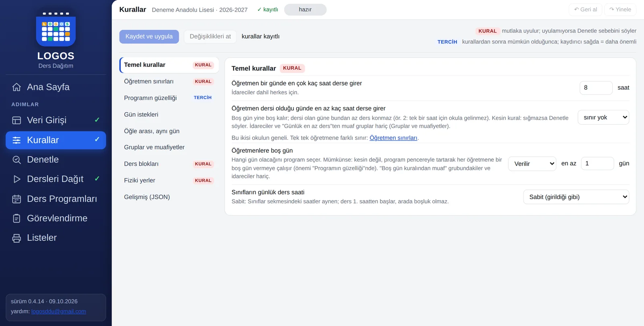Open Ders Programları in sidebar
The height and width of the screenshot is (326, 644).
(56, 199)
